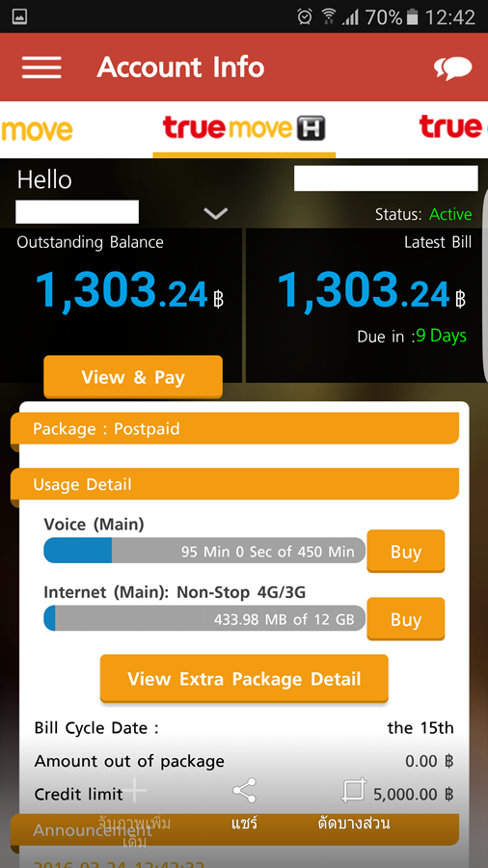Buy more Internet (Main) data
The image size is (488, 868).
406,619
